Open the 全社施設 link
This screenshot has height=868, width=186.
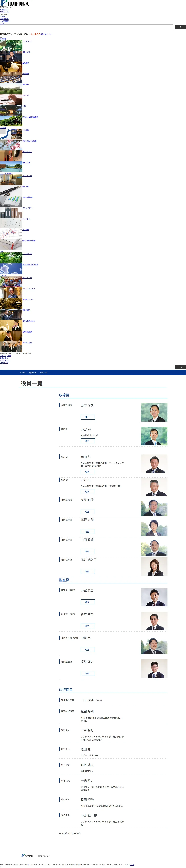click(26, 130)
